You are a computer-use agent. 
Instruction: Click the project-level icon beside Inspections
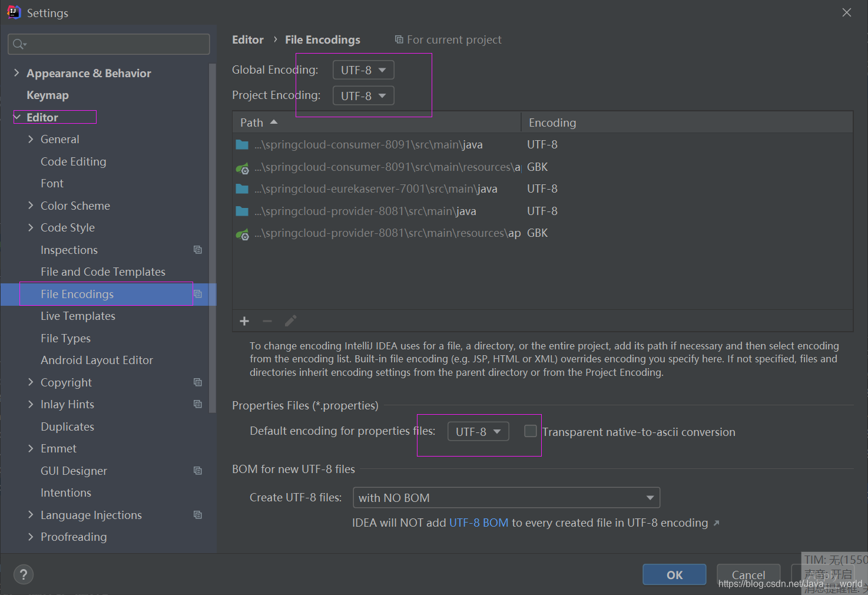coord(198,250)
